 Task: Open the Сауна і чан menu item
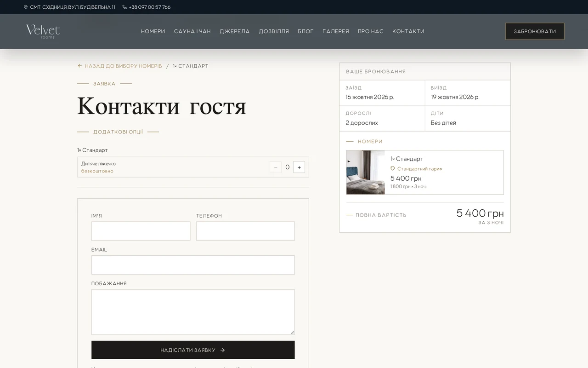[x=192, y=31]
